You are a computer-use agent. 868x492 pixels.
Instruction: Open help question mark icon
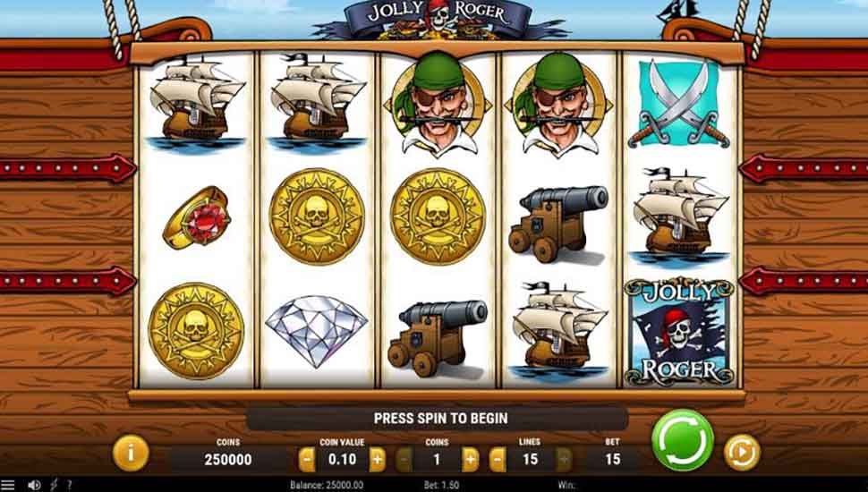tap(69, 486)
